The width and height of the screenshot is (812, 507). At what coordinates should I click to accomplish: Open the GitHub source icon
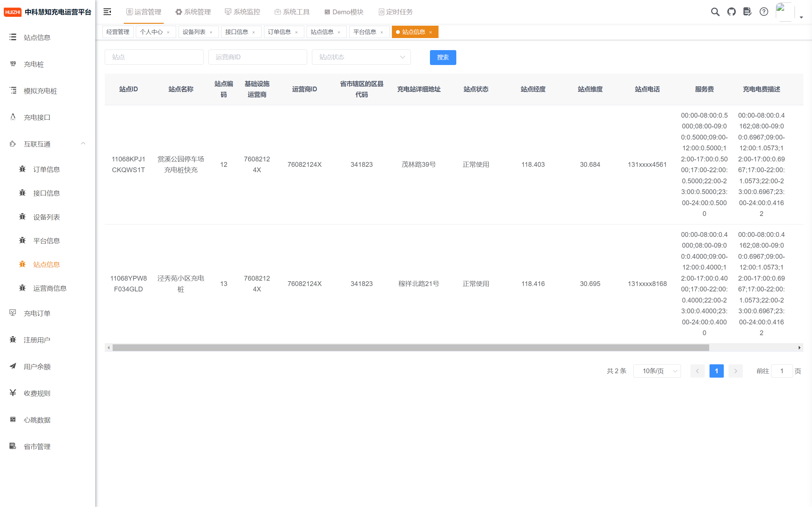point(731,12)
